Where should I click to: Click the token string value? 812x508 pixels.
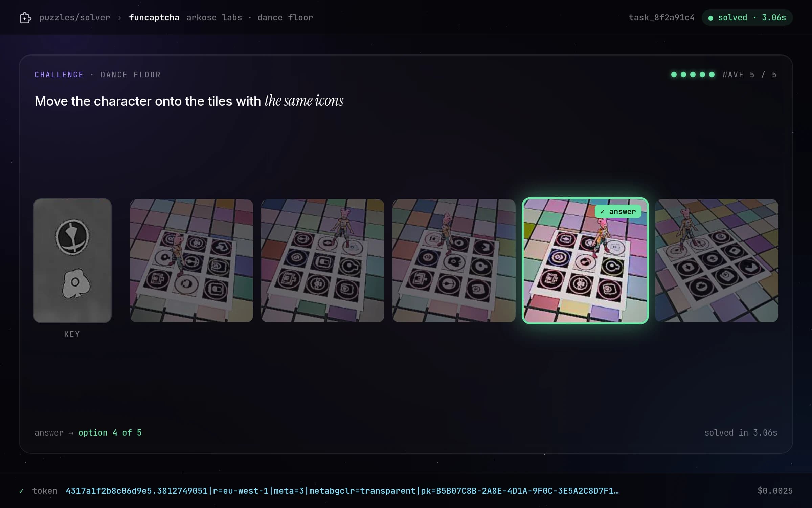pos(342,491)
